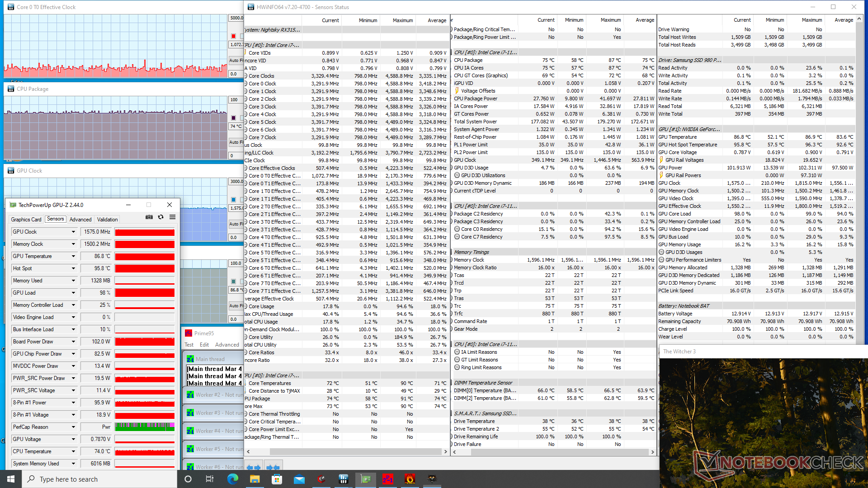The height and width of the screenshot is (488, 868).
Task: Click the red cube app taskbar icon
Action: tap(321, 479)
